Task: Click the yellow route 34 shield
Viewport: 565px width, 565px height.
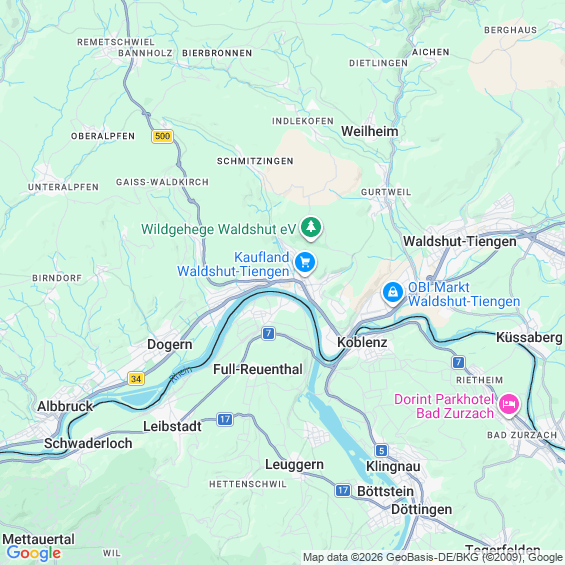Action: coord(136,379)
